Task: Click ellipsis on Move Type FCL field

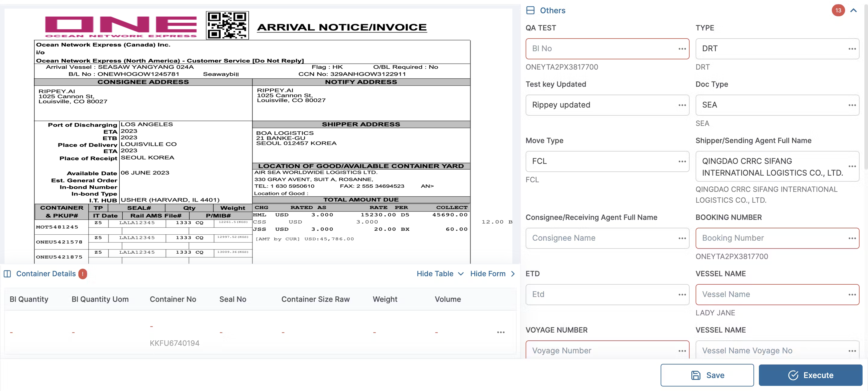Action: tap(682, 161)
